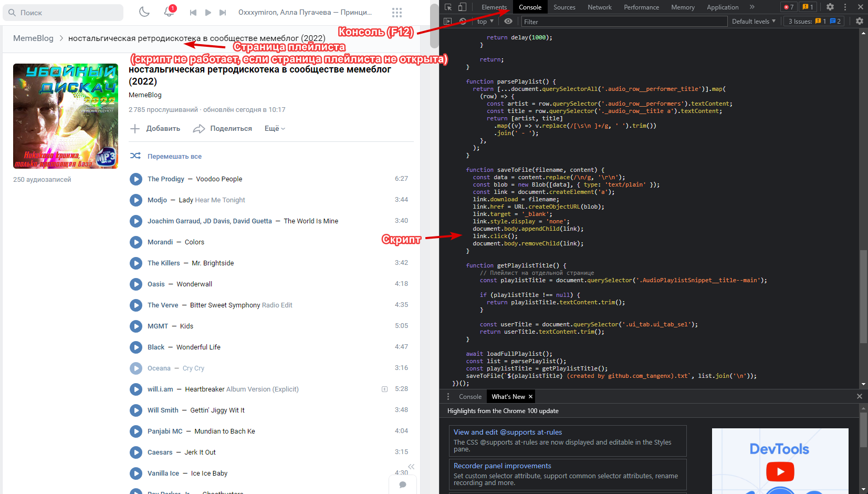The image size is (868, 494).
Task: Click the explicit icon on Heartbreaker row
Action: pyautogui.click(x=384, y=389)
